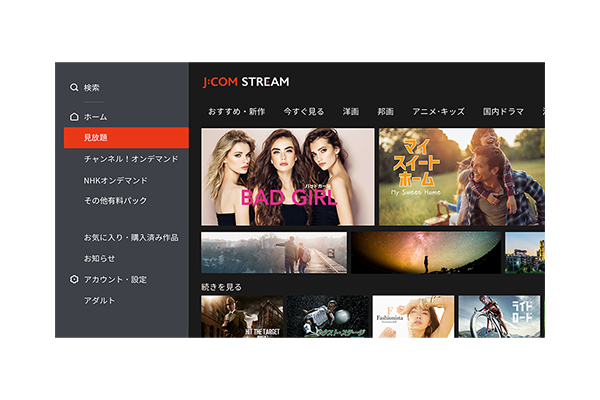Viewport: 600px width, 400px height.
Task: Resume the ネクスト・ステージ soccer title
Action: point(328,317)
